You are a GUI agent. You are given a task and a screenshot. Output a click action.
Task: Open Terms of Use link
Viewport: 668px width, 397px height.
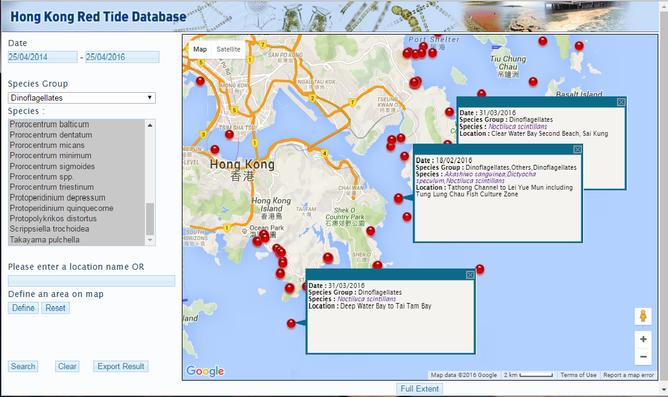[578, 375]
